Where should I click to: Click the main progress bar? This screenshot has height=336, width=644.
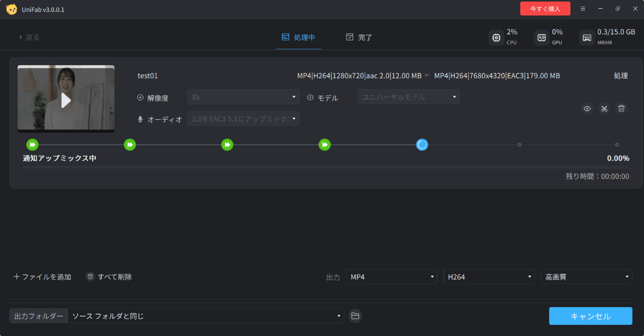point(326,167)
